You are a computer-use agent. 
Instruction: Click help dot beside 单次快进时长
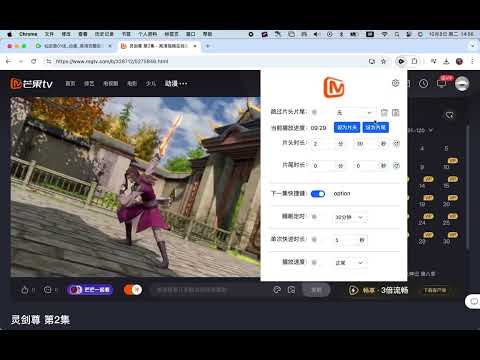[x=314, y=239]
